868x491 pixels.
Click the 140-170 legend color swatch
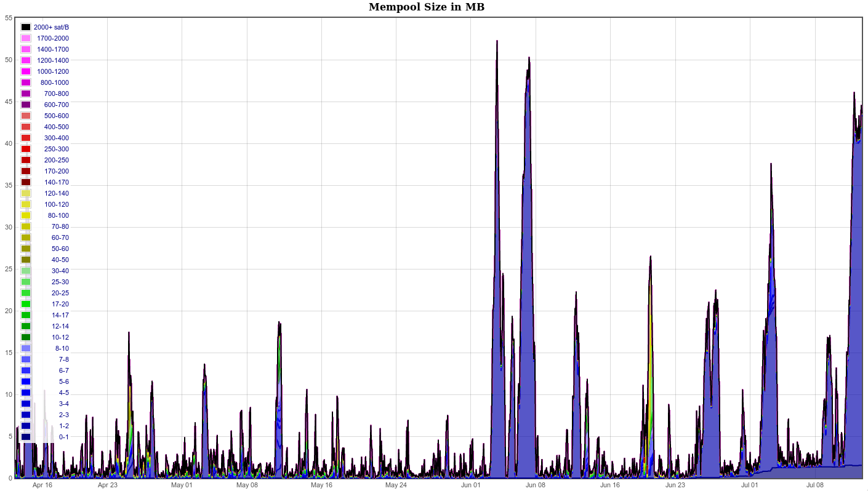(x=26, y=182)
